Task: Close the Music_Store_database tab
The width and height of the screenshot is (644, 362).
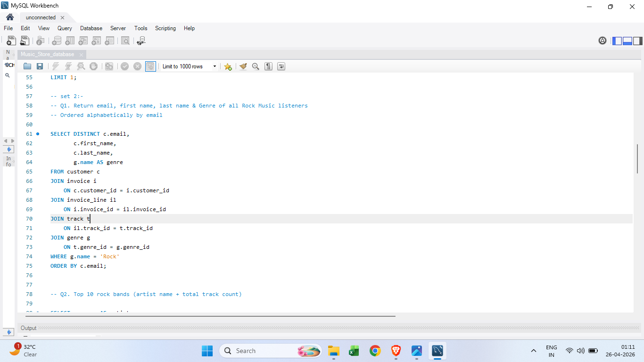Action: click(x=81, y=55)
